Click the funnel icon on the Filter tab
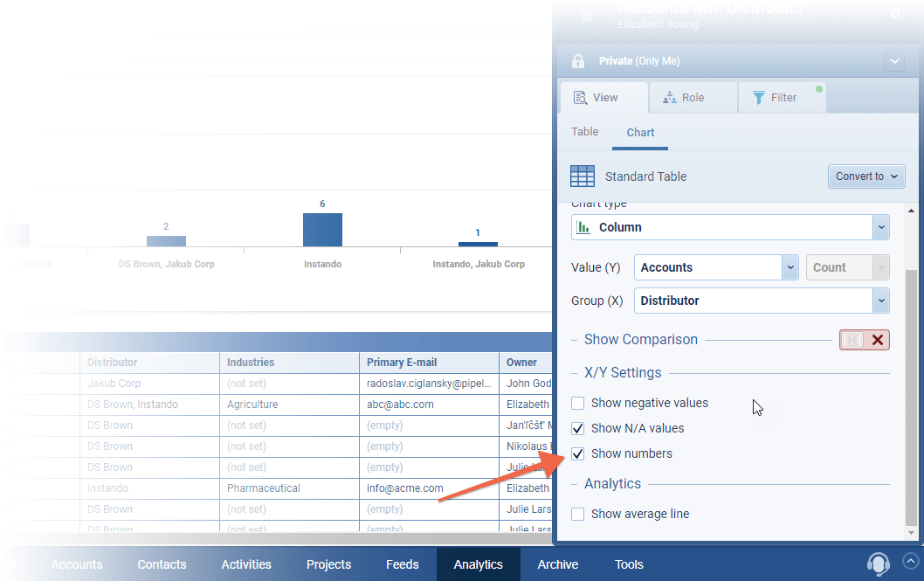924x581 pixels. (x=758, y=98)
